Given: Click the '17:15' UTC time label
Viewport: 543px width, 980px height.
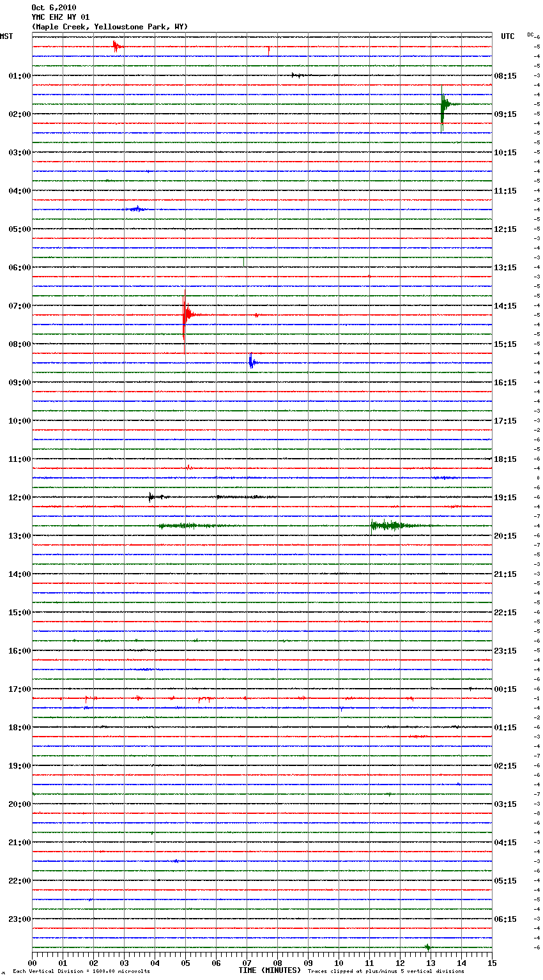Looking at the screenshot, I should point(505,420).
